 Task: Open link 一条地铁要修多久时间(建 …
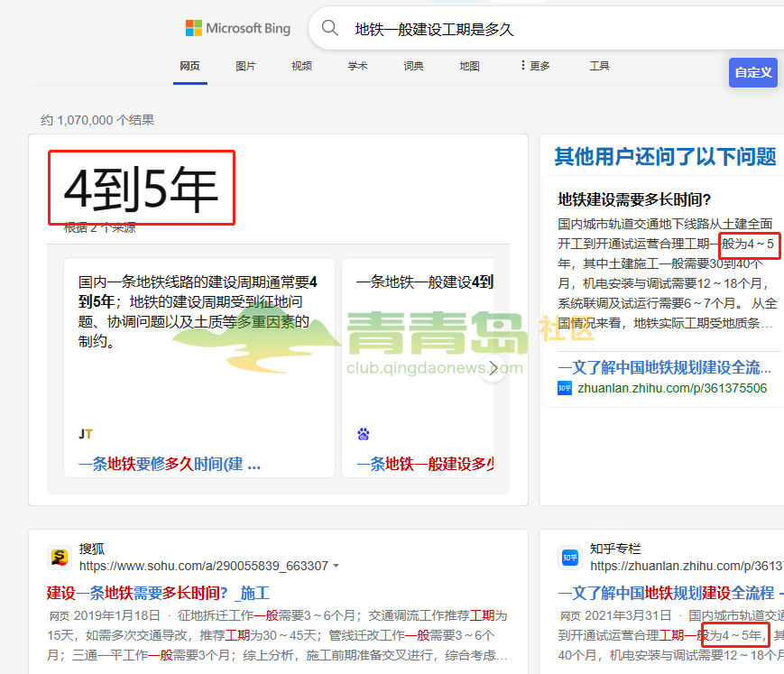coord(170,464)
